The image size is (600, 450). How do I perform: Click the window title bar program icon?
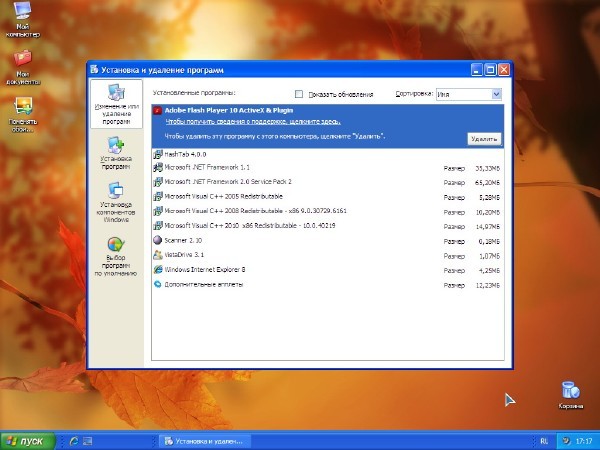tap(94, 70)
